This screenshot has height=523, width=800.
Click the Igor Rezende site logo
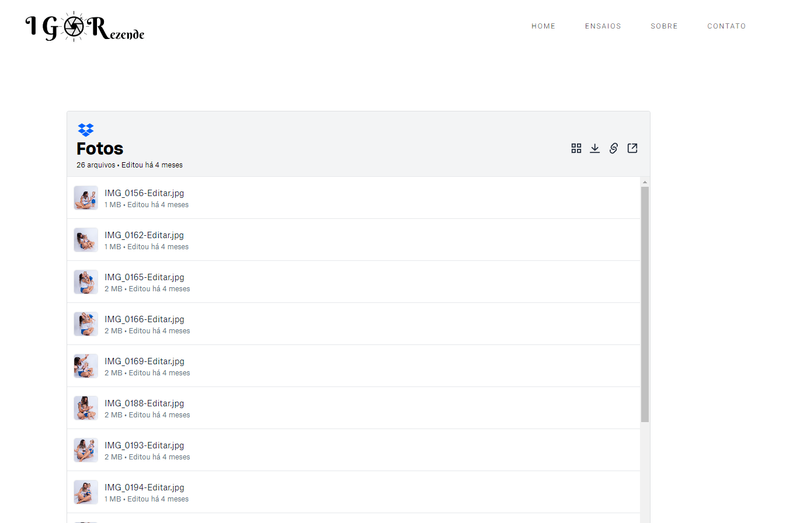85,28
